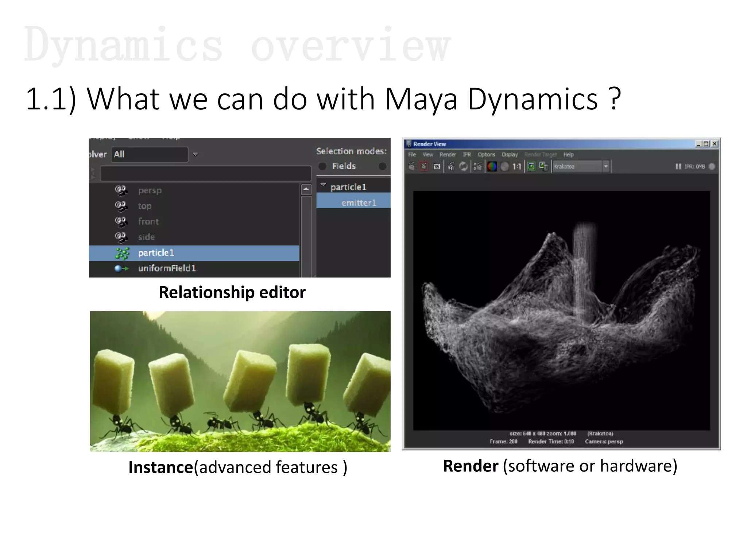Close the Render View window

[715, 144]
